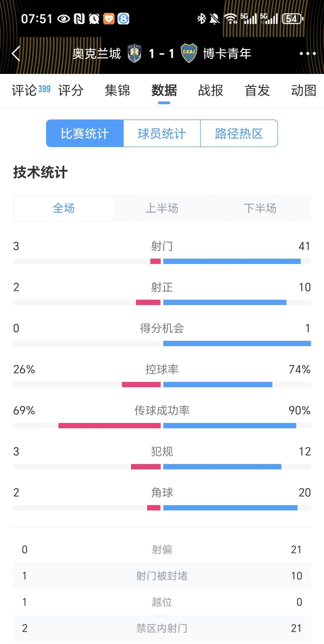This screenshot has height=644, width=324.
Task: Open the three-dot more options menu
Action: (308, 54)
